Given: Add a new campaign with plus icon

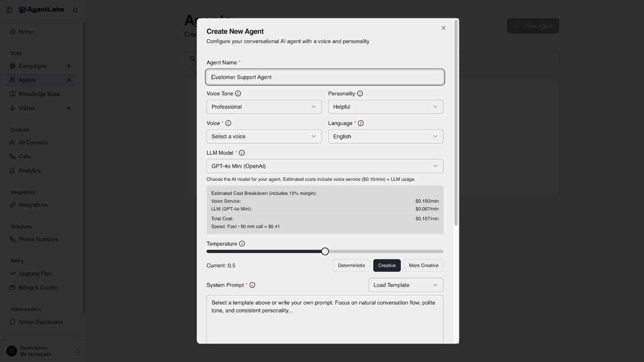Looking at the screenshot, I should point(68,66).
